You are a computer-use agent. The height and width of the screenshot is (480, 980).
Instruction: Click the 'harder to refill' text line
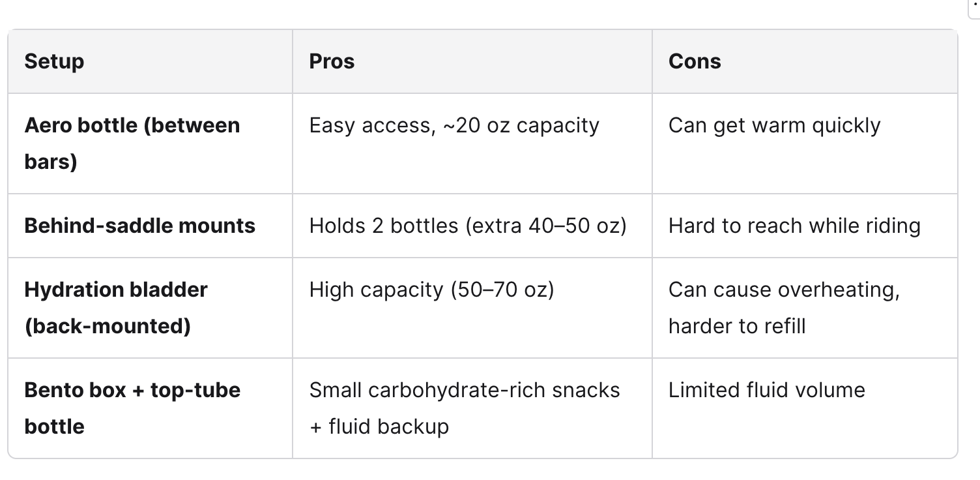[737, 325]
